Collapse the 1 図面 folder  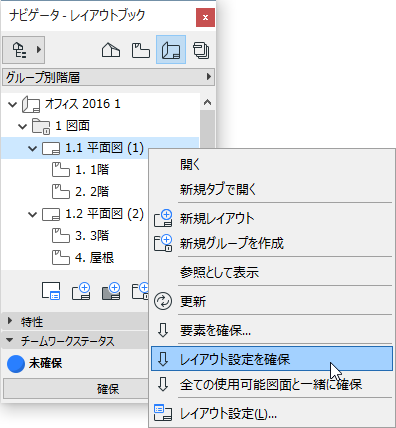click(22, 126)
